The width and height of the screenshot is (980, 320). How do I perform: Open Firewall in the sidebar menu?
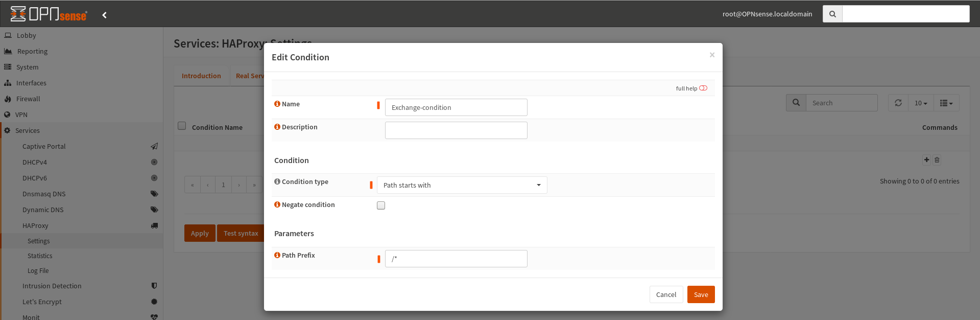click(x=28, y=99)
